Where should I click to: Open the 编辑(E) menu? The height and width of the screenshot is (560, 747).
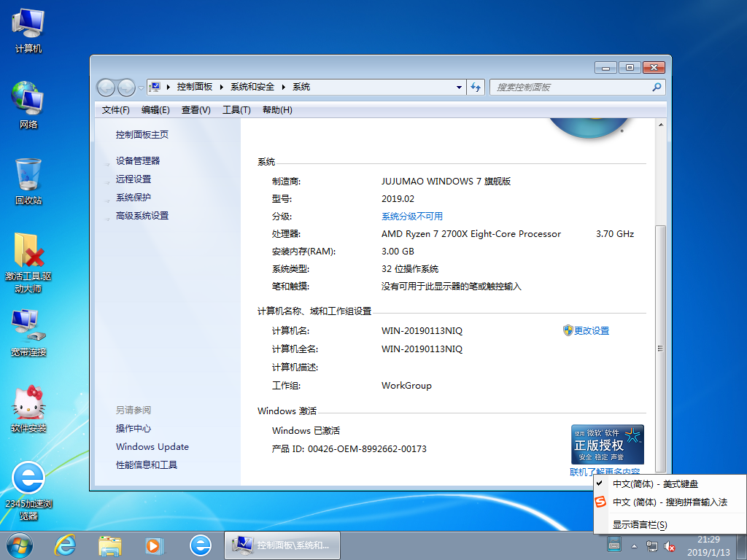155,110
